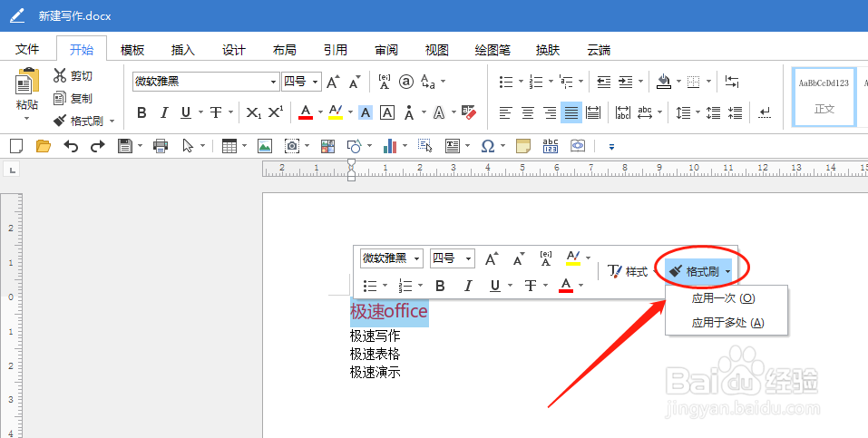Switch to the 设计 tab

click(234, 50)
